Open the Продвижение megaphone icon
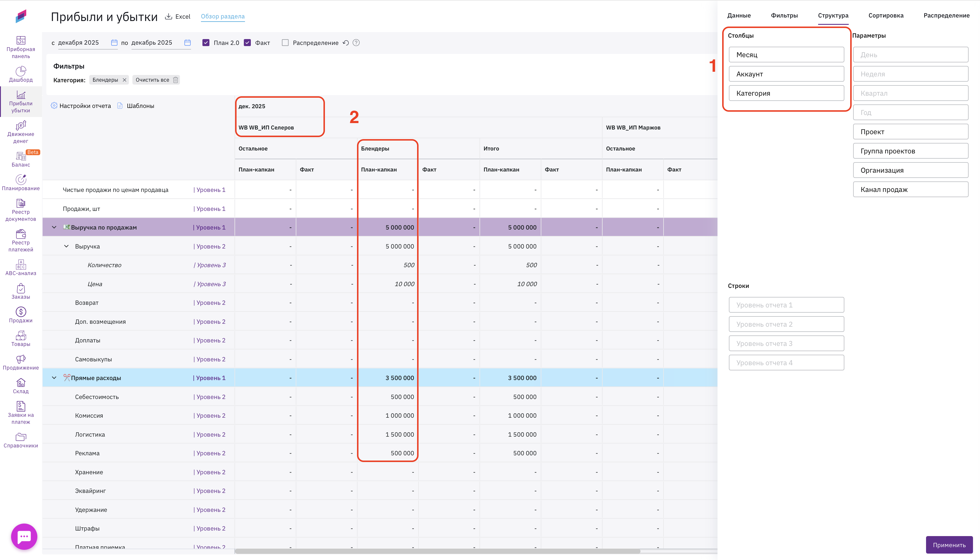 [21, 359]
